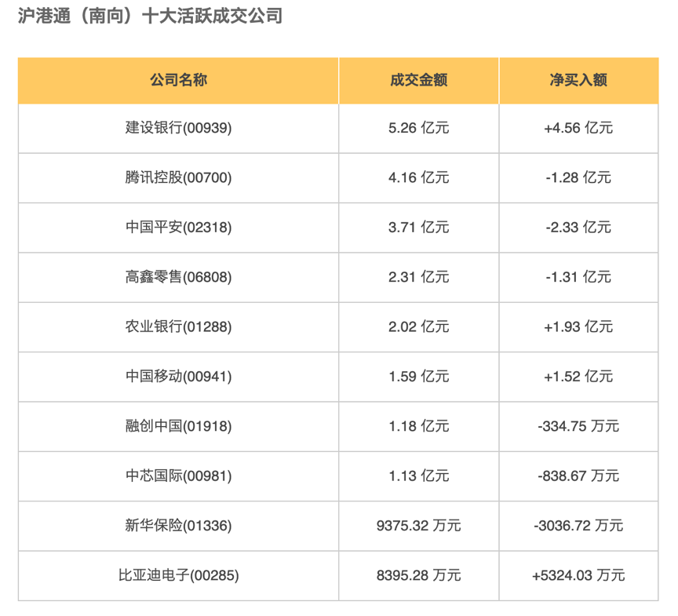Click the 沪港通（南向）十大活跃成交公司 title
Viewport: 678px width, 616px height.
coord(150,16)
